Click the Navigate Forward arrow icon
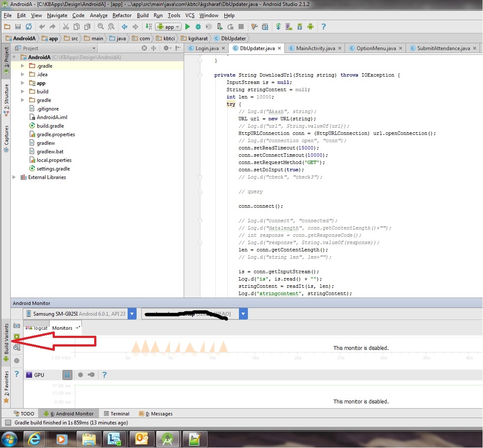This screenshot has width=483, height=448. tap(135, 27)
